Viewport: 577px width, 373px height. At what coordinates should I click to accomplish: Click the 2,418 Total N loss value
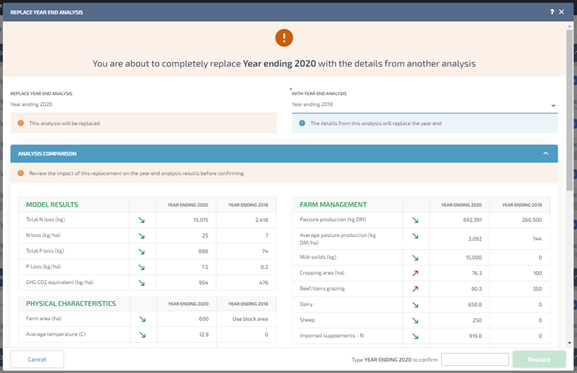[261, 220]
